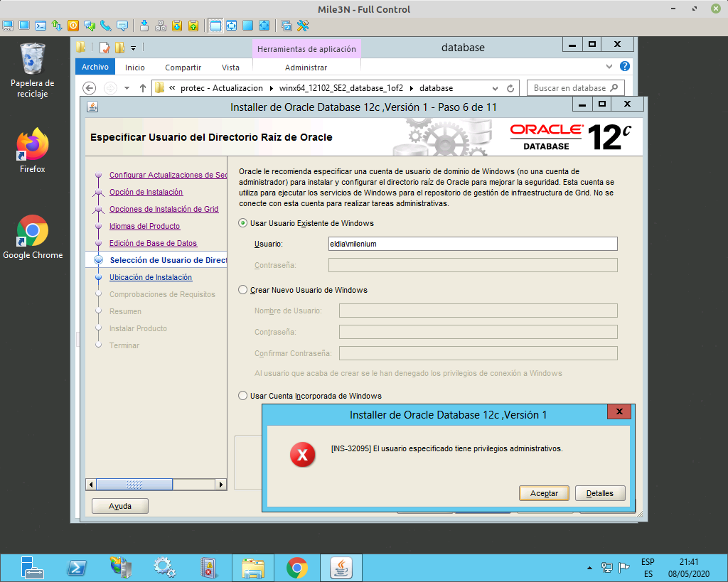The image size is (728, 582).
Task: Expand the database breadcrumb chevron
Action: pyautogui.click(x=496, y=87)
